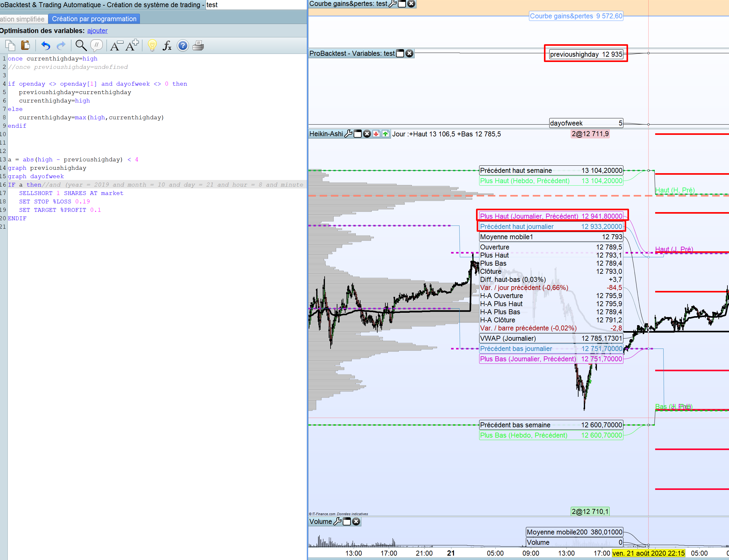The width and height of the screenshot is (729, 560).
Task: Click the red down-arrow export icon
Action: pos(376,134)
